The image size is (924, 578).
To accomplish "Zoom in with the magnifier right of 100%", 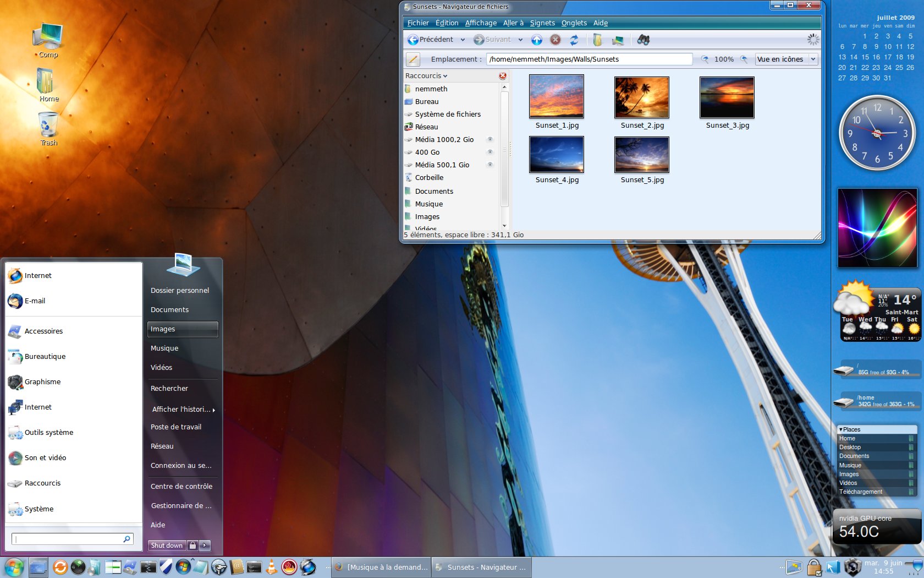I will click(744, 59).
